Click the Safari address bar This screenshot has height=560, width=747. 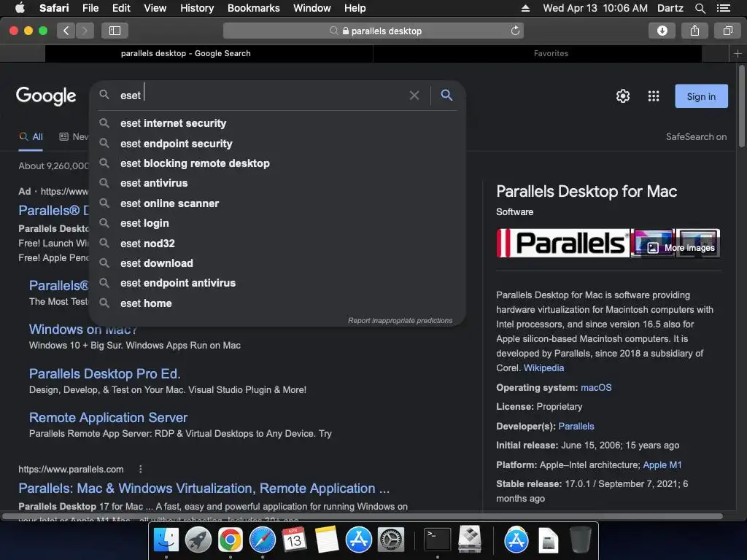[x=373, y=31]
